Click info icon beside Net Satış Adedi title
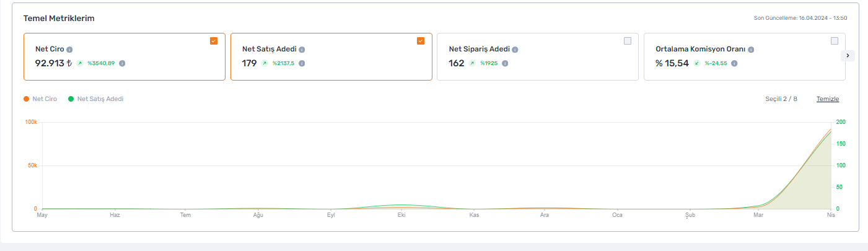Image resolution: width=868 pixels, height=251 pixels. [302, 50]
